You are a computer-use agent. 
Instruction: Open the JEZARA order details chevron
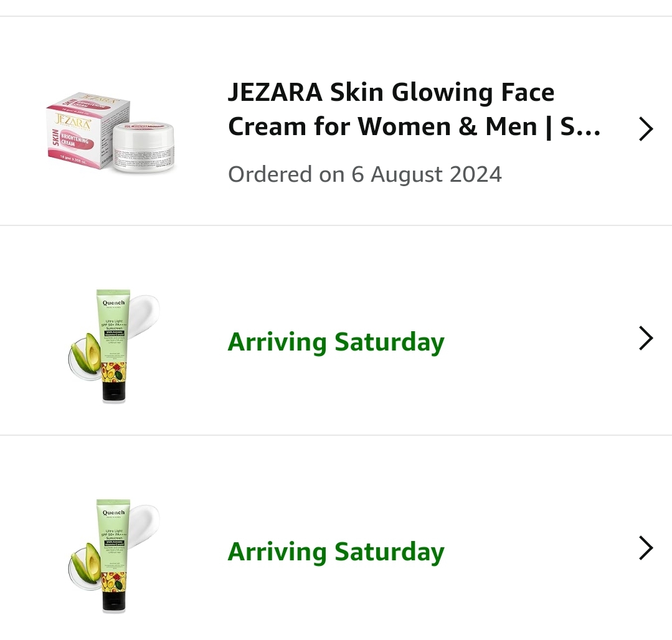[x=646, y=129]
